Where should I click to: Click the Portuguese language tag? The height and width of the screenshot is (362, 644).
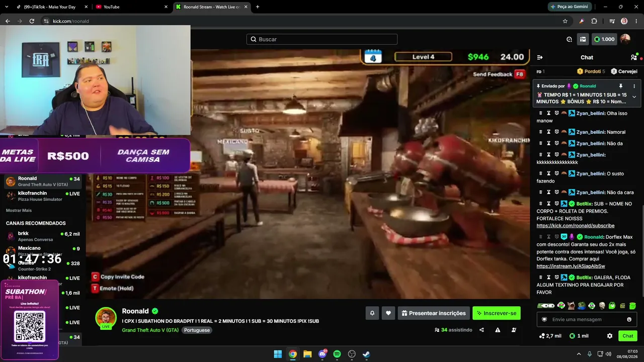click(x=197, y=330)
